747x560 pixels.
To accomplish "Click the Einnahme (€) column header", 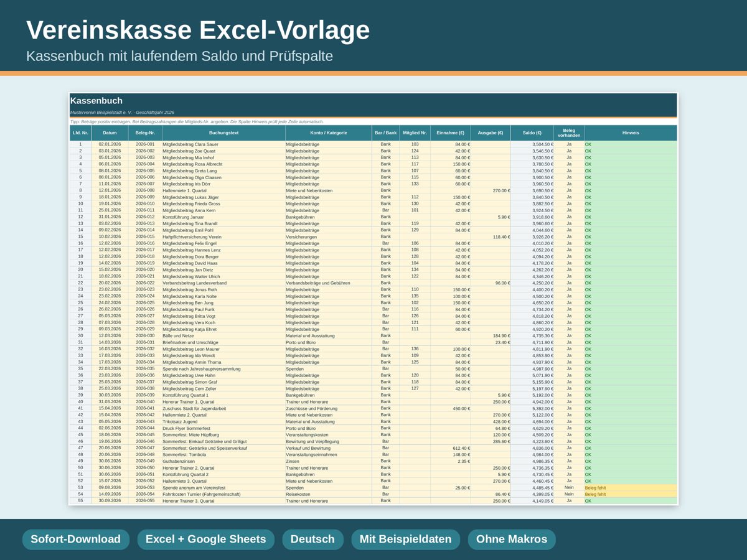I will click(x=451, y=133).
